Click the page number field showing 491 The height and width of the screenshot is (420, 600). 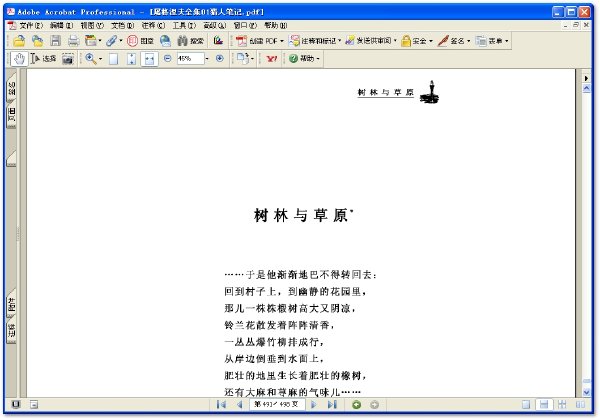click(277, 404)
